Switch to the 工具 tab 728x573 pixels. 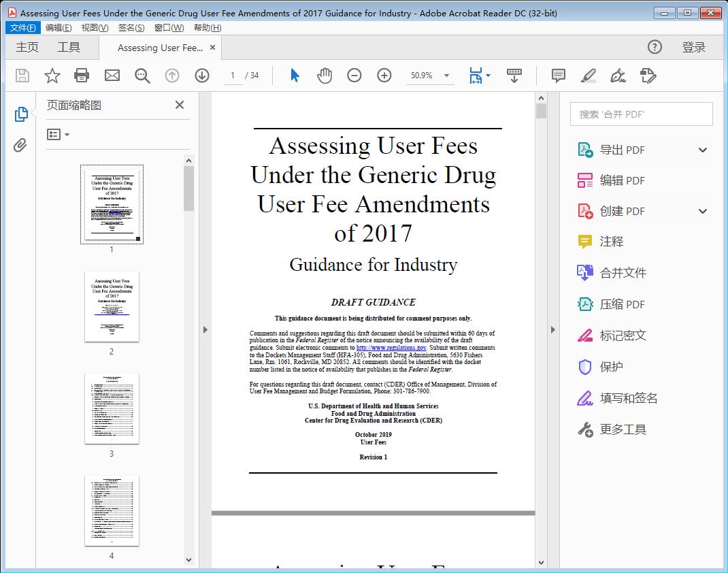(68, 47)
